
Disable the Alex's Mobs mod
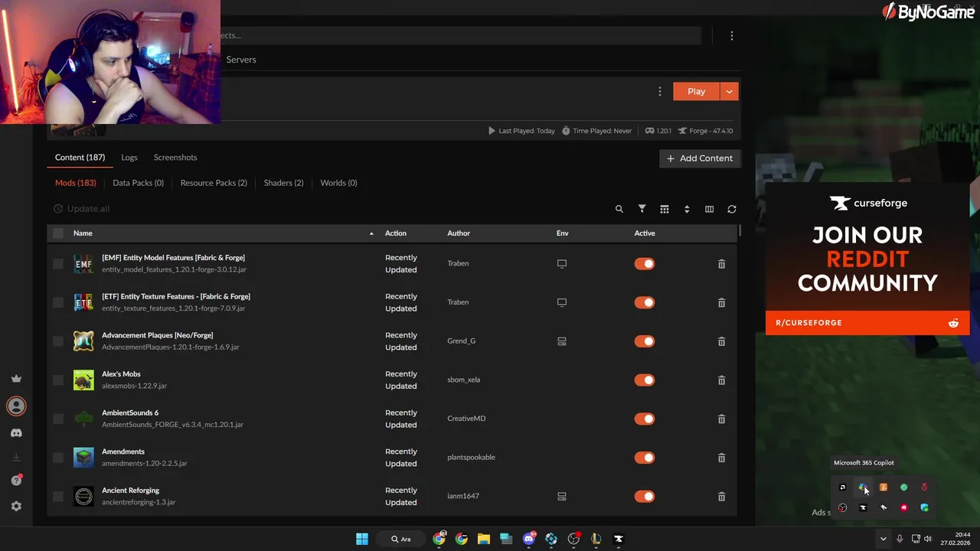[645, 380]
